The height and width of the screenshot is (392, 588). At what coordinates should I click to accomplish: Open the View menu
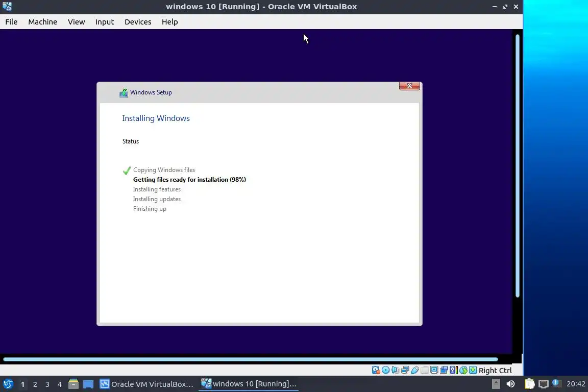pos(76,22)
